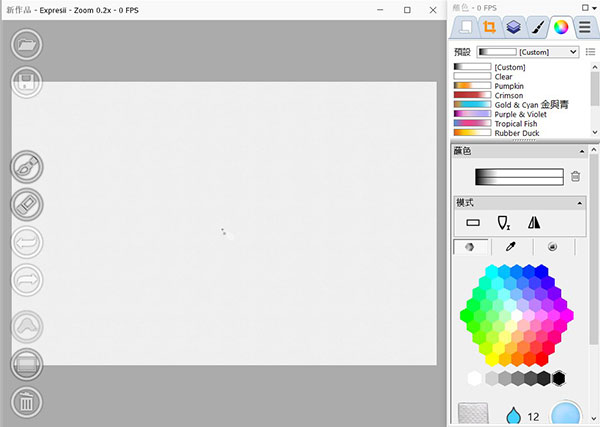Pick the black hexagon in the grayscale row
This screenshot has width=600, height=427.
(558, 378)
